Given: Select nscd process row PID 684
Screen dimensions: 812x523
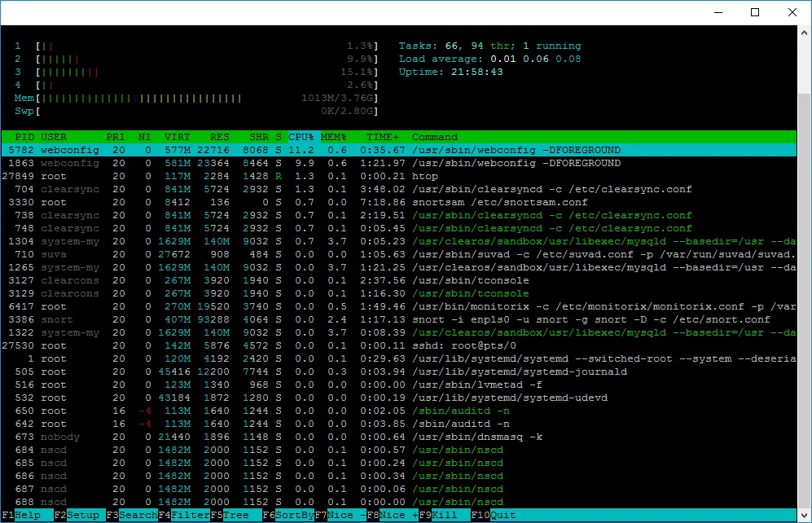Looking at the screenshot, I should (x=399, y=450).
